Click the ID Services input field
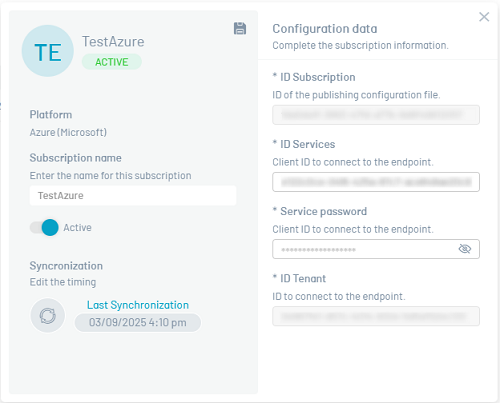 pyautogui.click(x=376, y=182)
